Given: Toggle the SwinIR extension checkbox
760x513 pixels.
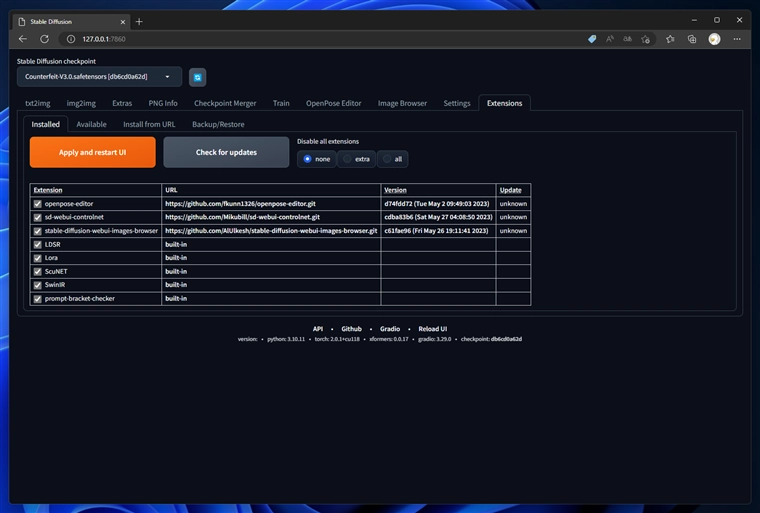Looking at the screenshot, I should [x=37, y=285].
